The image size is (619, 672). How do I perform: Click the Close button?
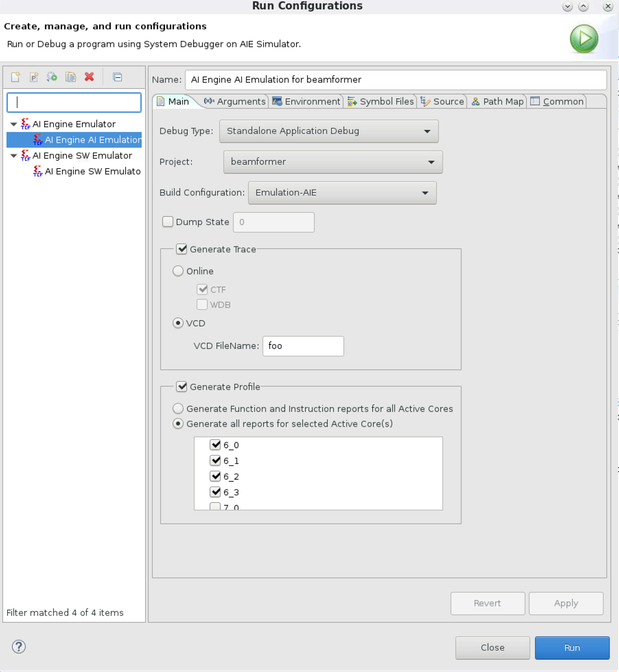click(492, 647)
